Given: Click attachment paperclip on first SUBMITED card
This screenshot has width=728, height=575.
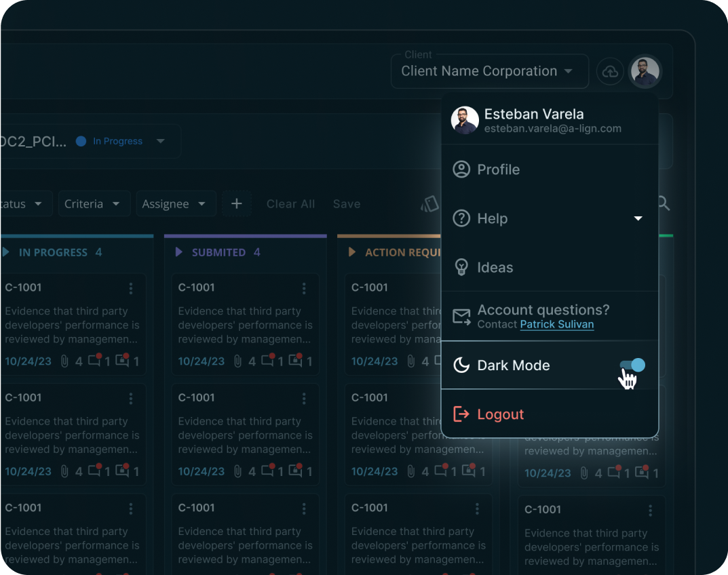Looking at the screenshot, I should (237, 361).
